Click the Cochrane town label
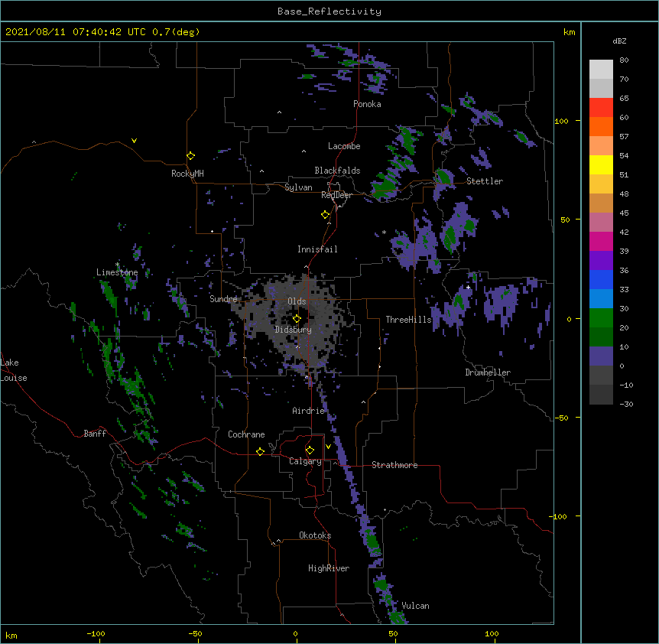 (x=246, y=434)
